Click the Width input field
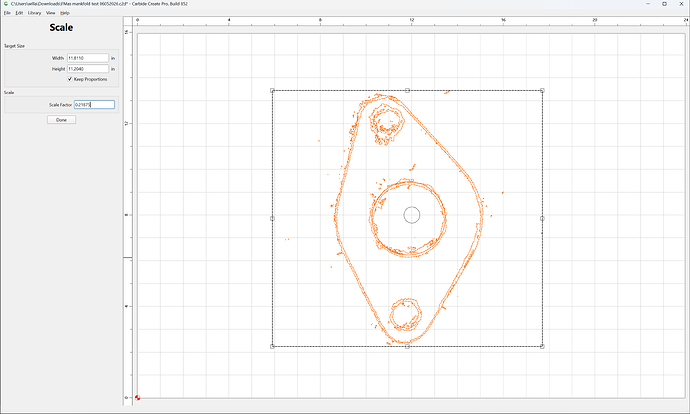Viewport: 690px width, 414px height. [x=88, y=58]
